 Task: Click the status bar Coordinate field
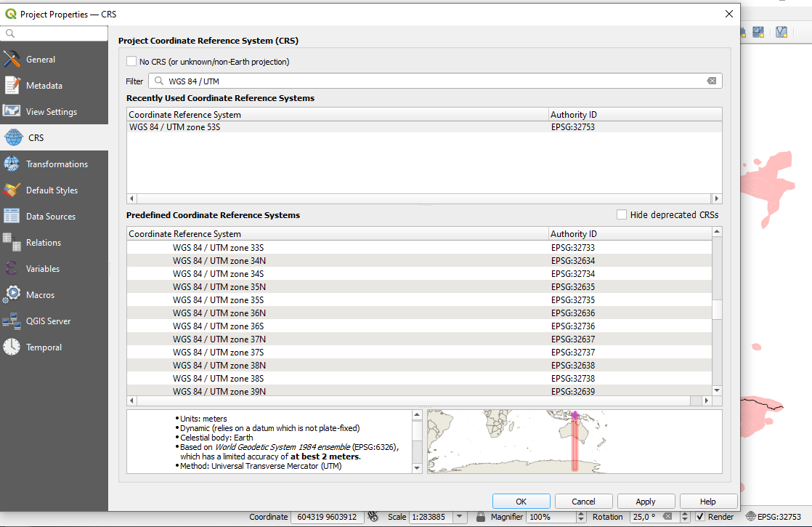pos(328,517)
